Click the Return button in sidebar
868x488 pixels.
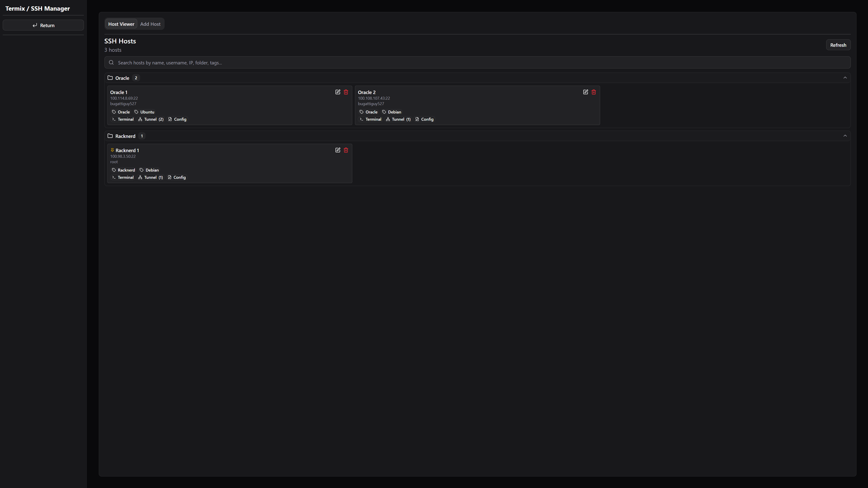tap(43, 25)
